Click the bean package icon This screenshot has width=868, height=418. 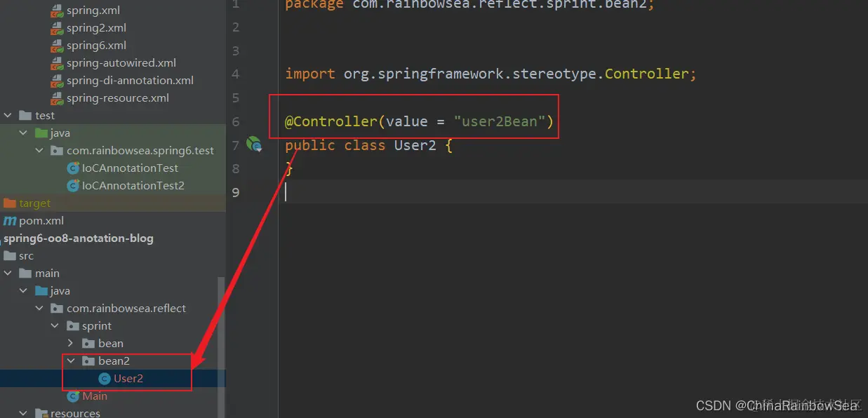point(88,344)
